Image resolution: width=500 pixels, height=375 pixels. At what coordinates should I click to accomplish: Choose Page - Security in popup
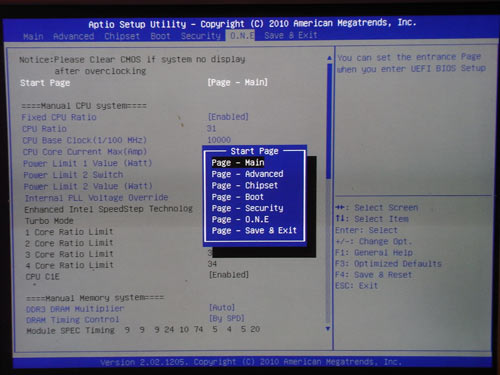pos(247,208)
